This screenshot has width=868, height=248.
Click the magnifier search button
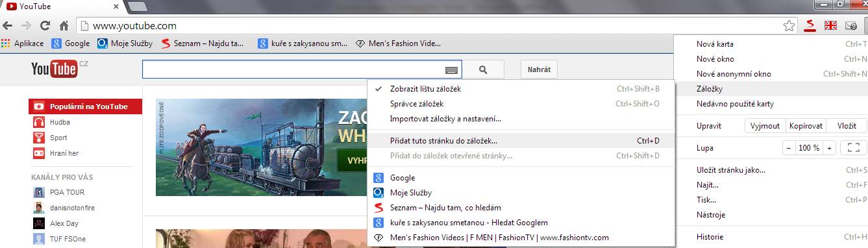[x=483, y=69]
